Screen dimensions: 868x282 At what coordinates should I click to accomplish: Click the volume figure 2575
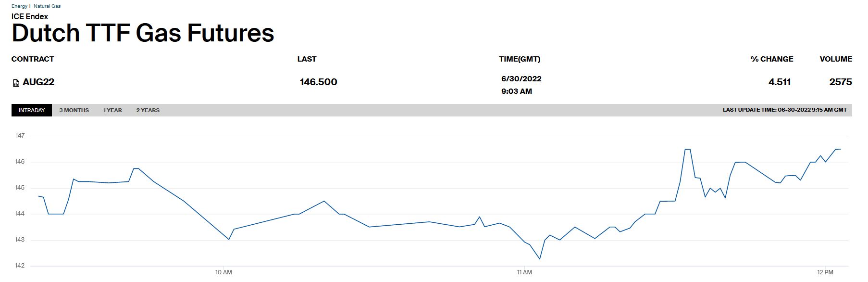click(x=840, y=82)
